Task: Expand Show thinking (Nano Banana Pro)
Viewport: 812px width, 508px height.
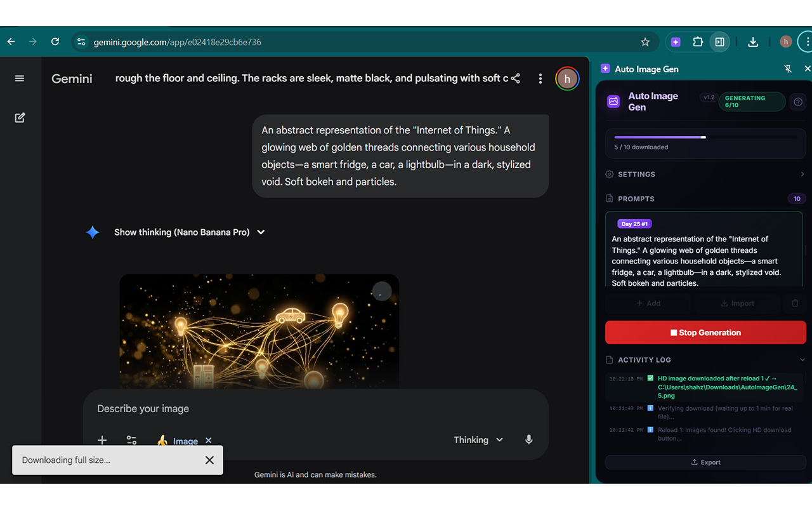Action: point(190,232)
